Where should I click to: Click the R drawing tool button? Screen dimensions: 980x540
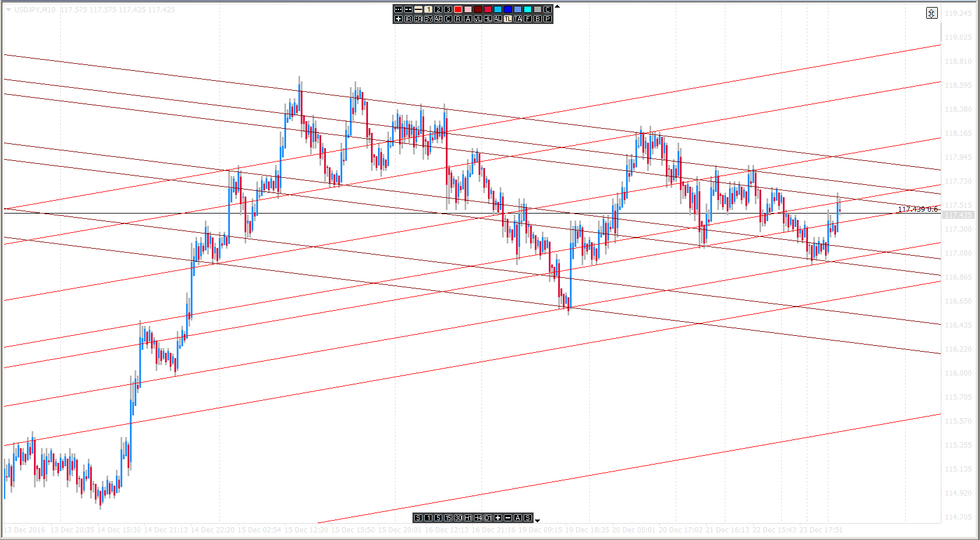(x=458, y=19)
